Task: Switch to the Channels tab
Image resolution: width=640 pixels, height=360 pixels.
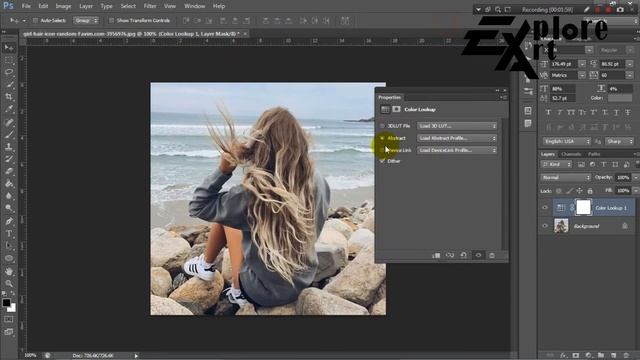Action: coord(571,154)
